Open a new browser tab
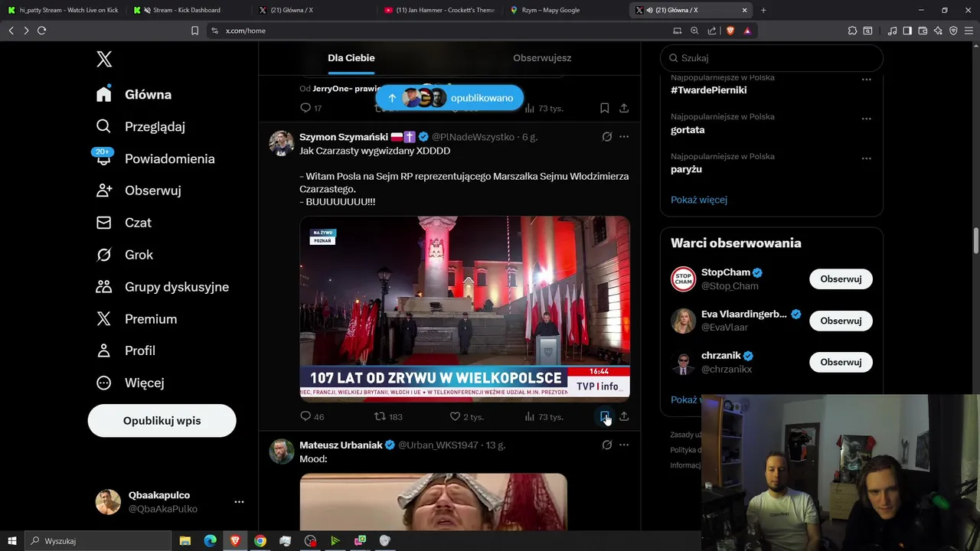The image size is (980, 551). [763, 10]
